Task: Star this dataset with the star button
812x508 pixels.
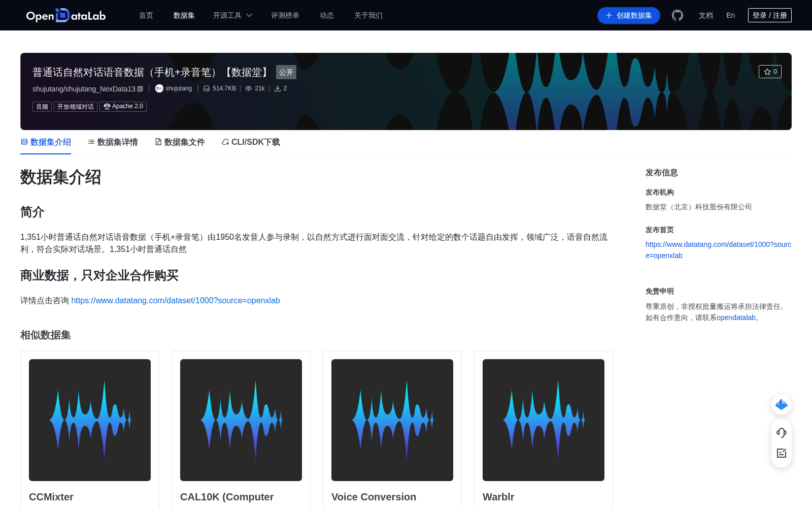Action: (770, 72)
